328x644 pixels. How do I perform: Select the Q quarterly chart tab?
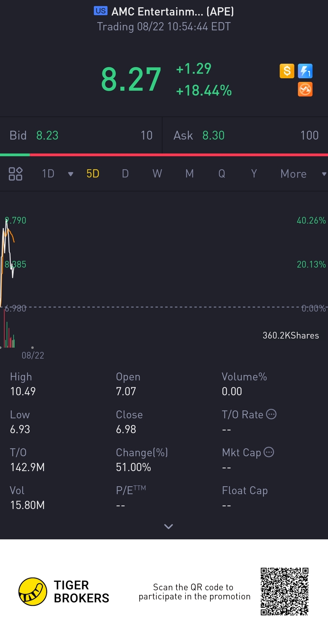pyautogui.click(x=222, y=174)
